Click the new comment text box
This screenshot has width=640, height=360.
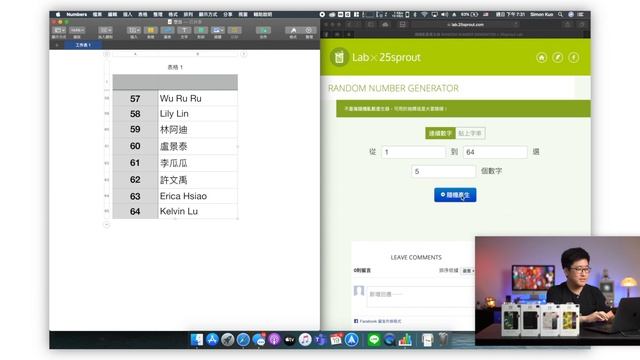[x=421, y=296]
